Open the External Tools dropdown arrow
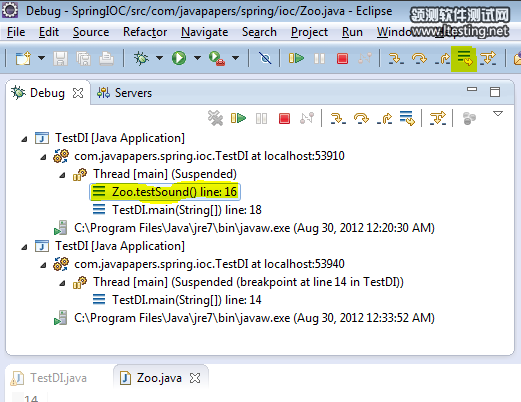This screenshot has height=402, width=521. point(236,58)
